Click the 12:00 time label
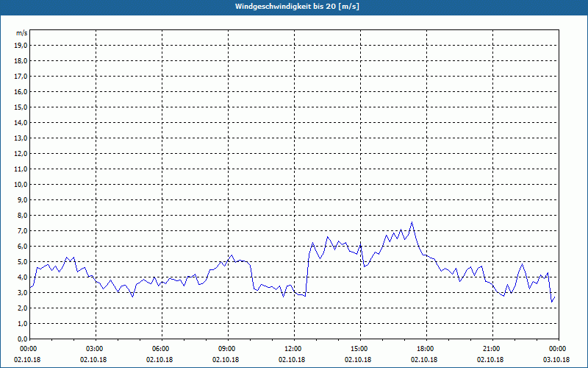 [294, 349]
